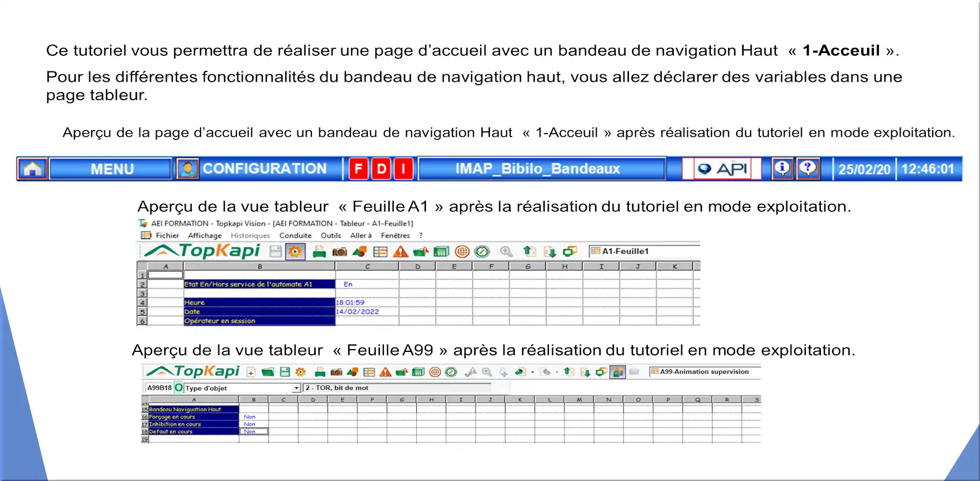Click the user icon beside CONFIGURATION
Viewport: 980px width, 481px height.
pos(187,169)
